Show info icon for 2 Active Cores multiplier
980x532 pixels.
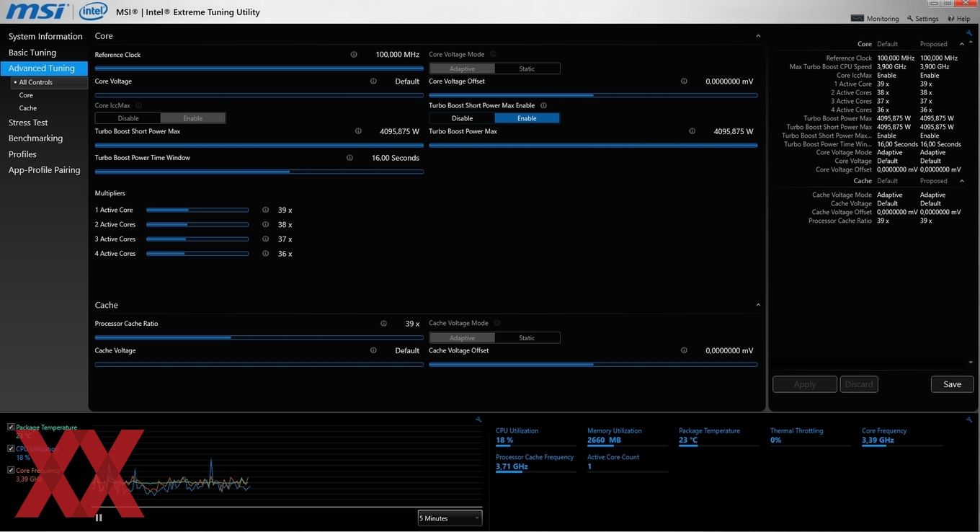pos(265,224)
